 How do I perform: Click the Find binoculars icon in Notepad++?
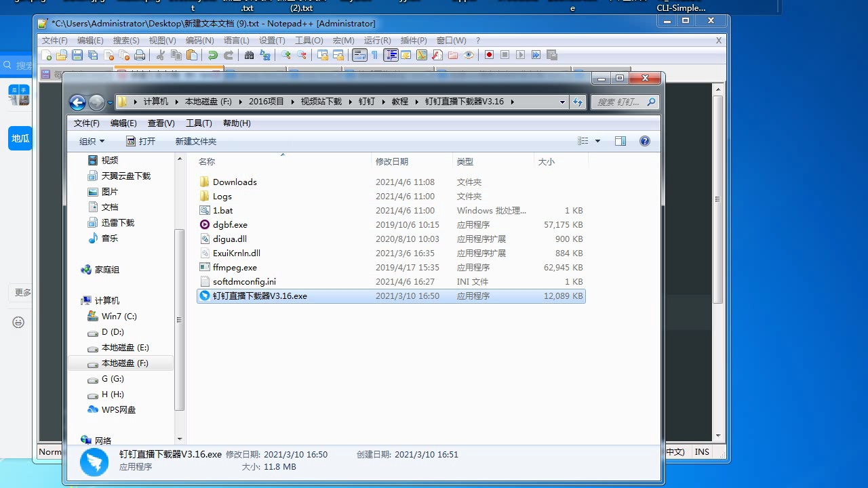[249, 55]
